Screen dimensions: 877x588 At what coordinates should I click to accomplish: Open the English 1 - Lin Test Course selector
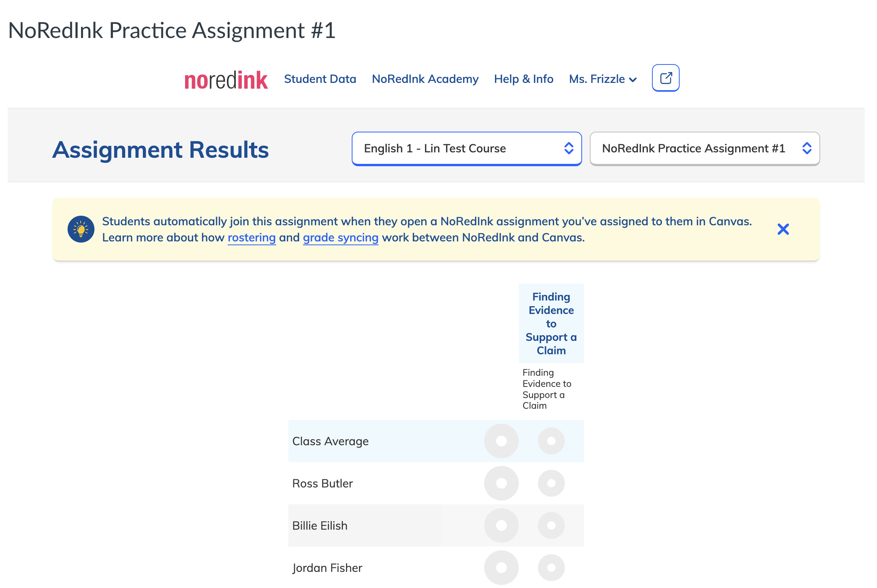click(466, 149)
